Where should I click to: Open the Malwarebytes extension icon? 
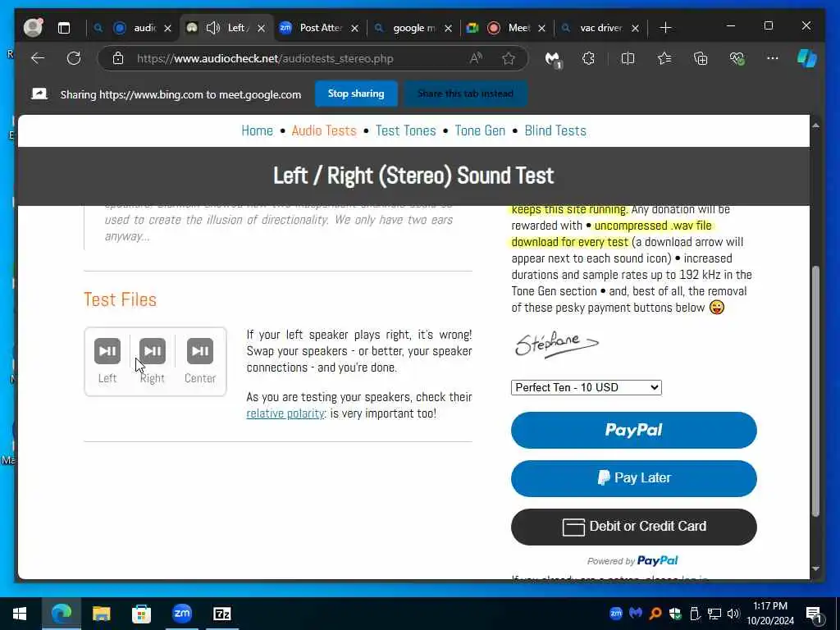click(552, 59)
